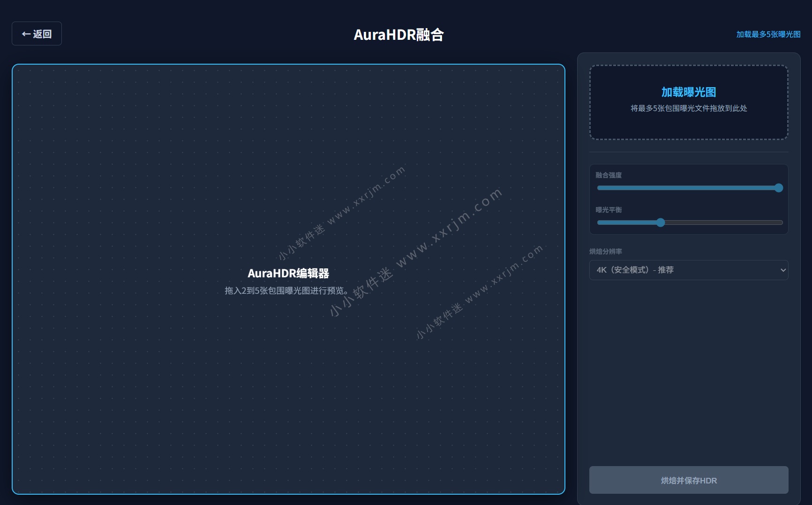Click the 将最多5张包围曝光文件拖放到此处 text
This screenshot has height=505, width=812.
(689, 108)
